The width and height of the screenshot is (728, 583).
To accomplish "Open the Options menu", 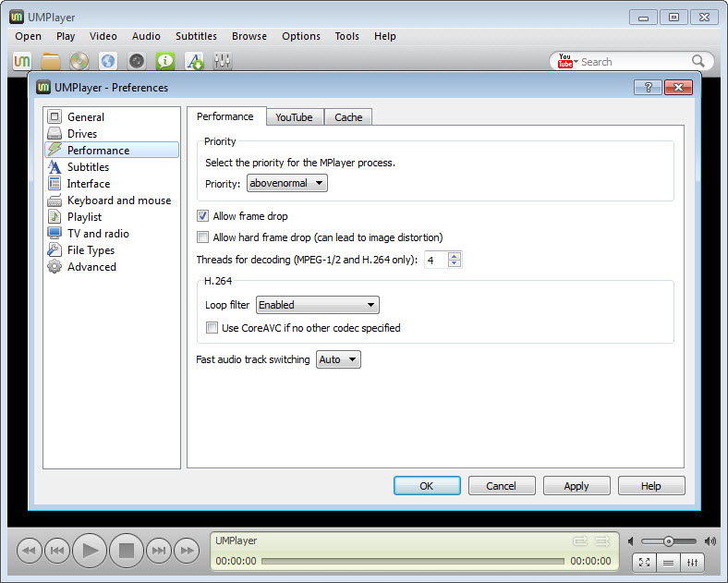I will [301, 36].
